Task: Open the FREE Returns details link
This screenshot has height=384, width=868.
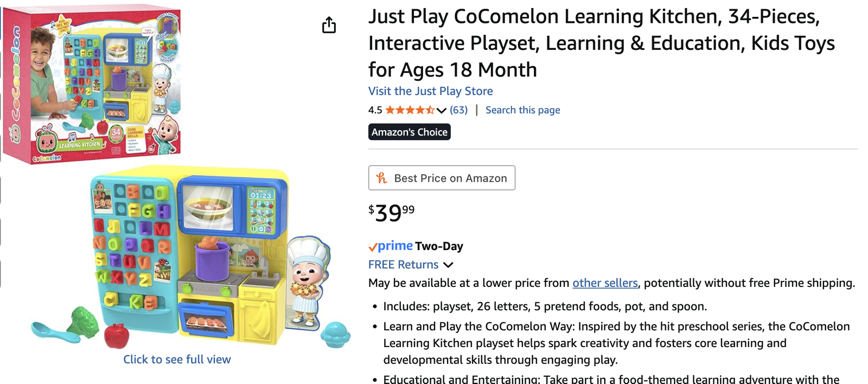Action: [403, 265]
